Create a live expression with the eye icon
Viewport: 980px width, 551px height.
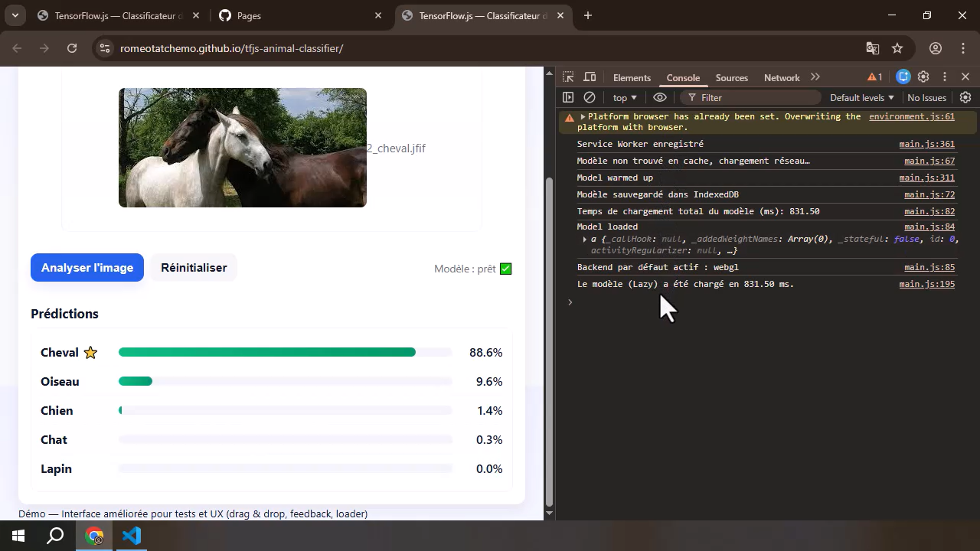(x=659, y=98)
